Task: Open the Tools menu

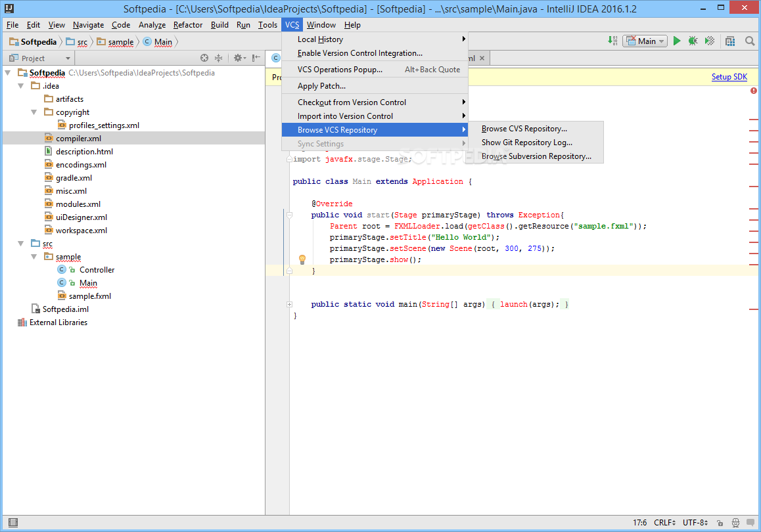Action: click(267, 25)
